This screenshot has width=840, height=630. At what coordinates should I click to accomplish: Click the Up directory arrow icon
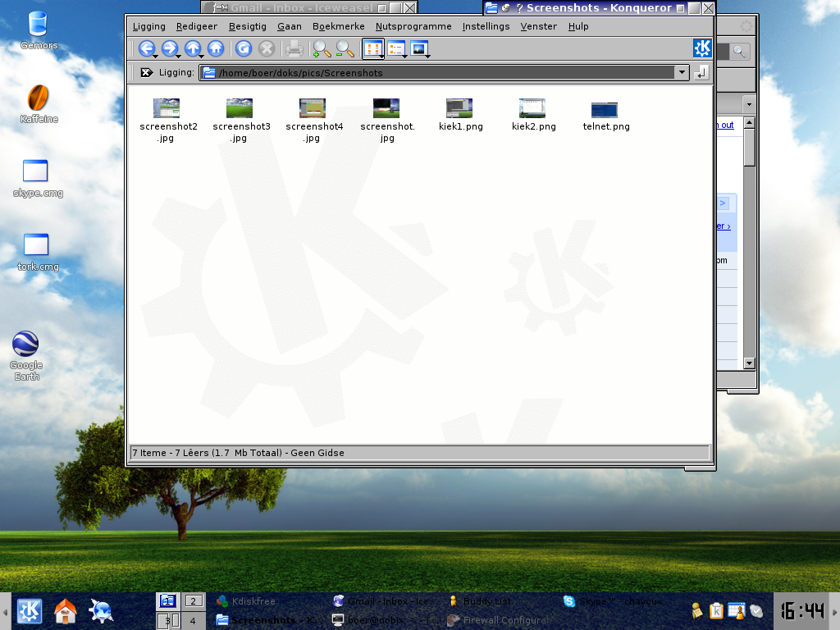(192, 49)
